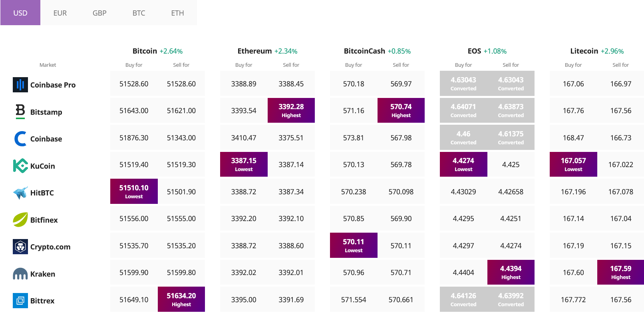This screenshot has height=313, width=644.
Task: Click the green Bitfinex leaf logo
Action: coord(20,220)
